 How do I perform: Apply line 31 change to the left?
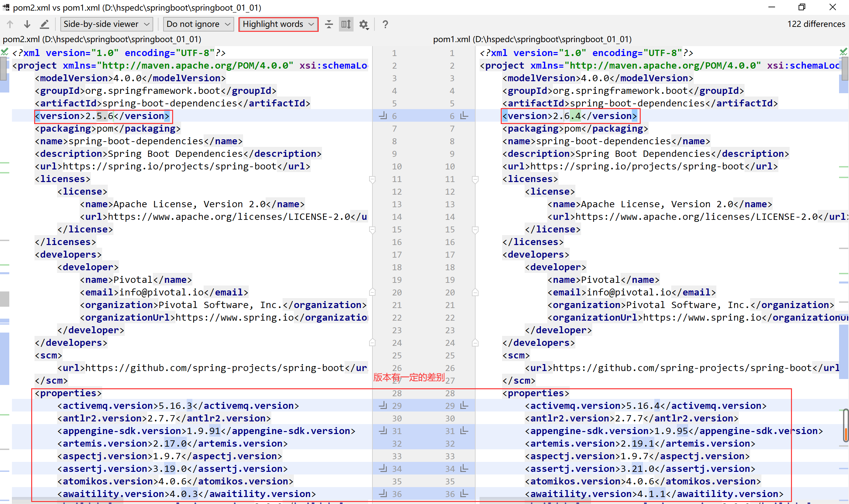tap(464, 431)
